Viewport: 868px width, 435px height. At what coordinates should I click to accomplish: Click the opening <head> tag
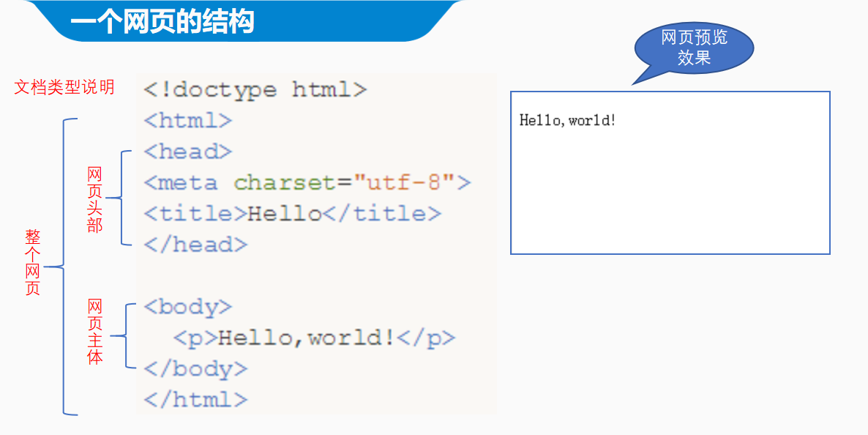pyautogui.click(x=188, y=152)
